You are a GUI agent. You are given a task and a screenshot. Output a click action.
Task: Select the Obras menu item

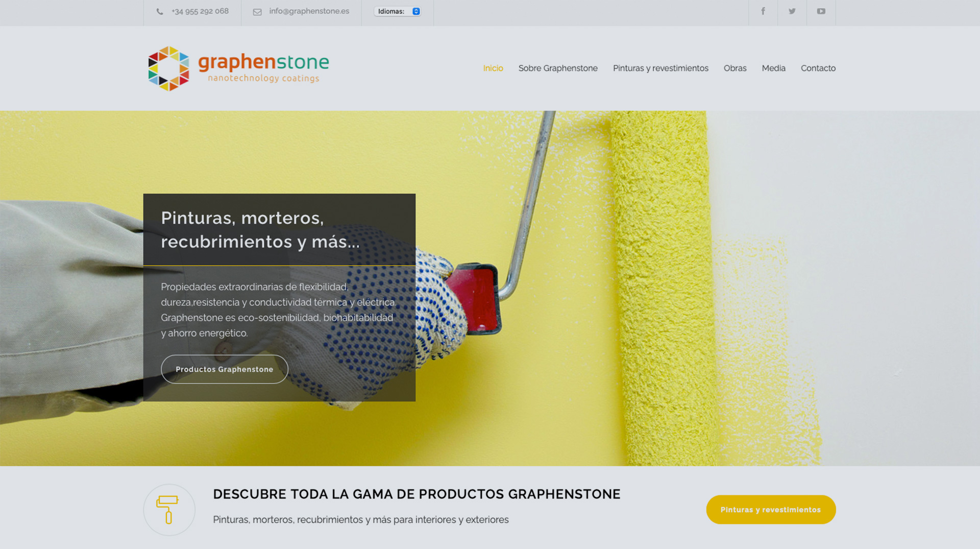coord(735,68)
